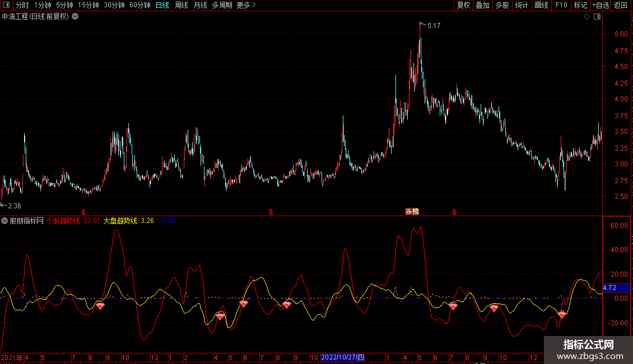Open 多股 multi-stock view
The height and width of the screenshot is (364, 633).
click(x=502, y=5)
